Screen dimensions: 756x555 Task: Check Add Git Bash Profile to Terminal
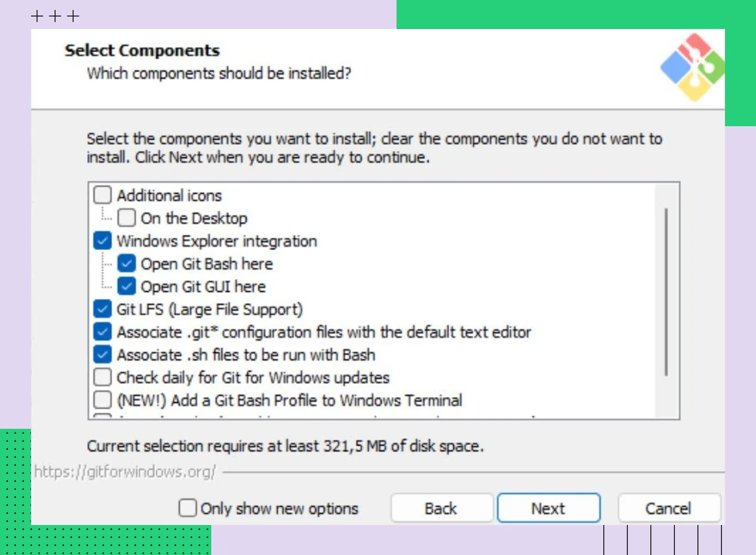(x=103, y=400)
